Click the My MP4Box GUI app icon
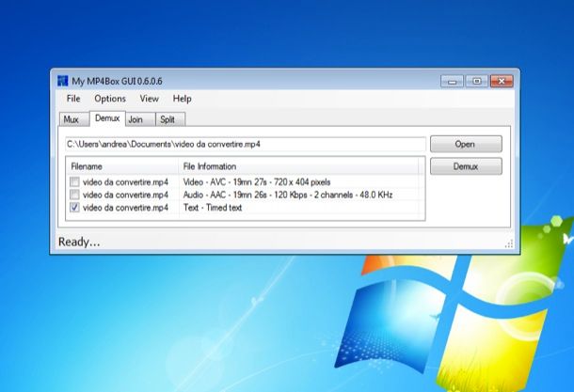 [63, 81]
